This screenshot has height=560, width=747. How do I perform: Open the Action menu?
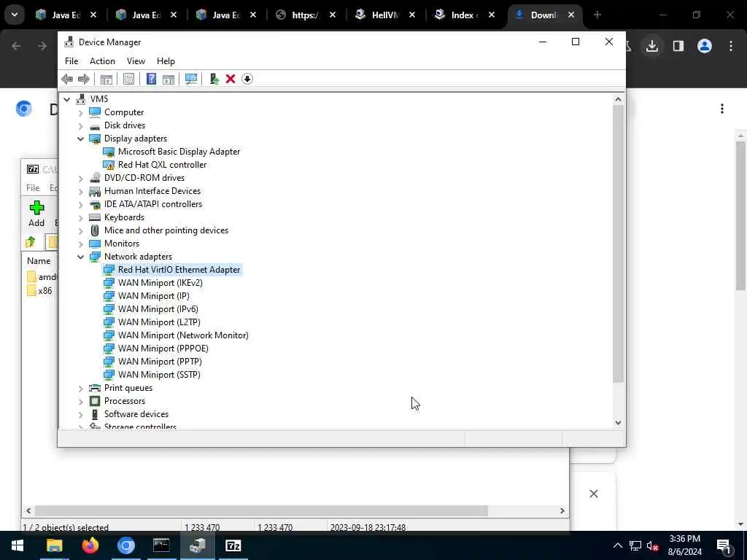102,61
